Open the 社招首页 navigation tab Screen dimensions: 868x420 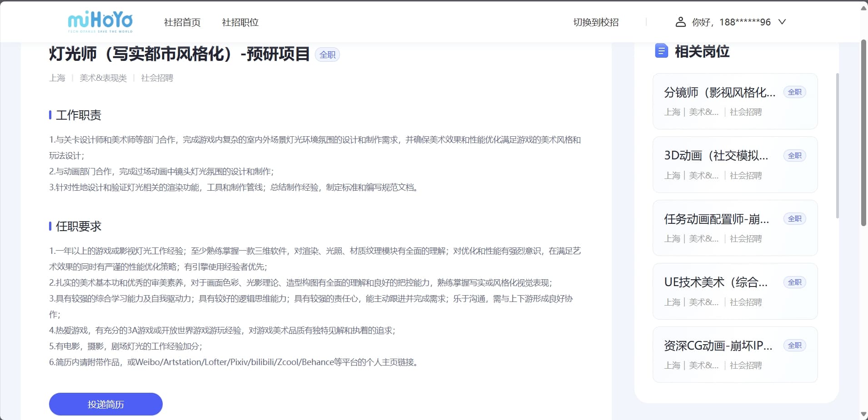(182, 22)
